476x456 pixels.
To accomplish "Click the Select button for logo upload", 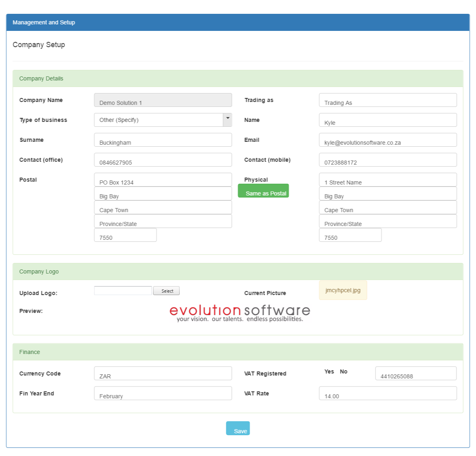I will tap(166, 291).
